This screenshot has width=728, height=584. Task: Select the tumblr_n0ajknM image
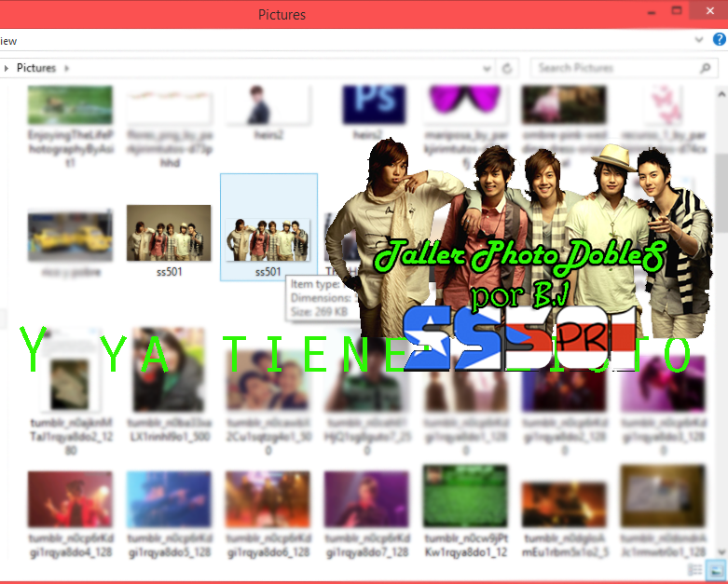coord(70,390)
